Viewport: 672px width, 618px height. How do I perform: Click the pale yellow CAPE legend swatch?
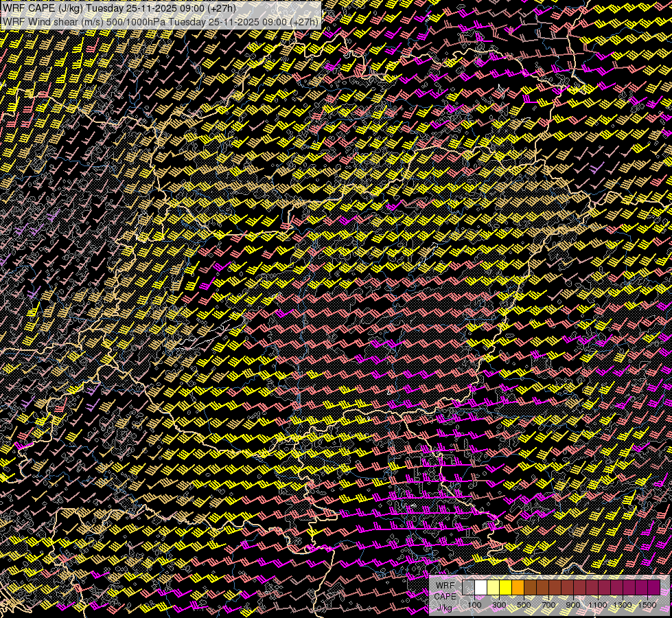pyautogui.click(x=494, y=587)
